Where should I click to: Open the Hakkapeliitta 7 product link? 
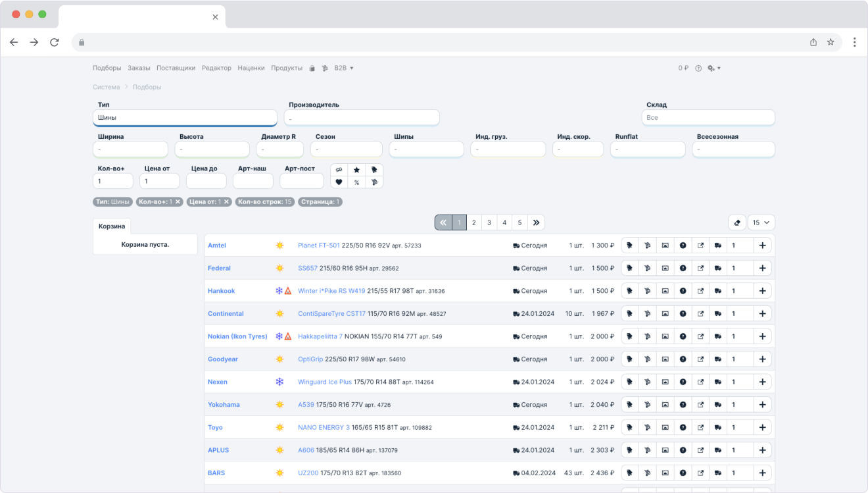320,336
